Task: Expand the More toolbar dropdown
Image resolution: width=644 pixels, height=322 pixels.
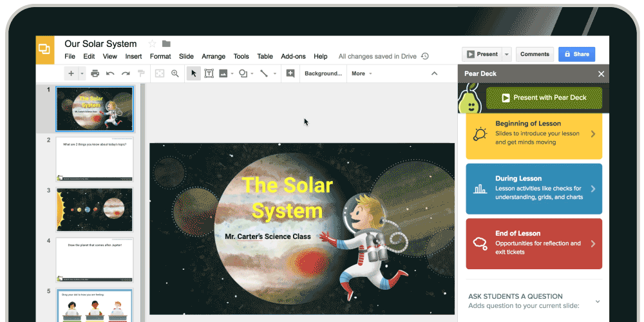Action: tap(361, 73)
